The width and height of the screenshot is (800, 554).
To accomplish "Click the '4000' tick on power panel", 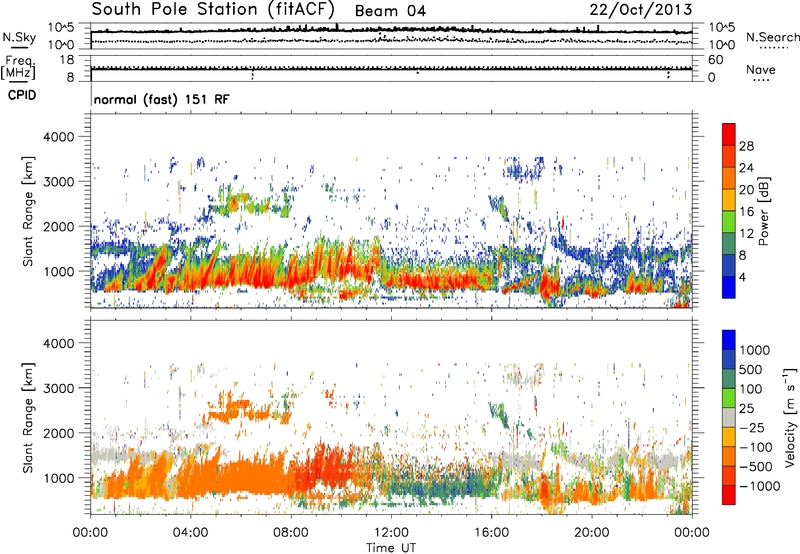I will [x=58, y=137].
